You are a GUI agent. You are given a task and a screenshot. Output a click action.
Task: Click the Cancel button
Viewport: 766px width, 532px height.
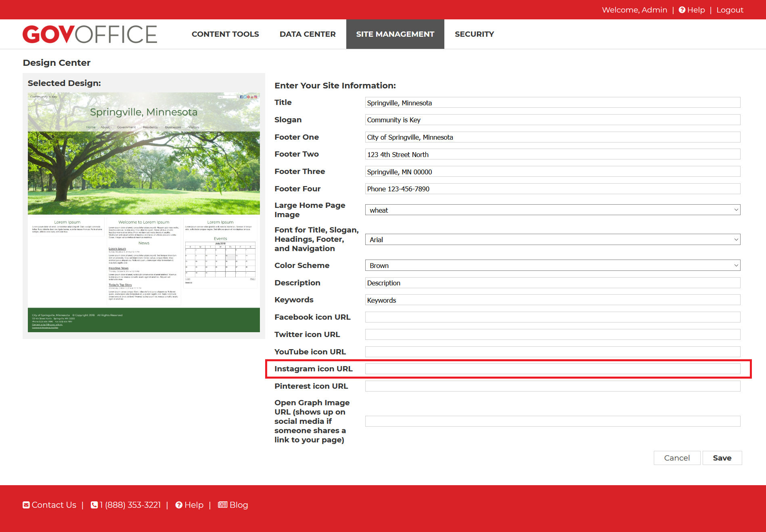[677, 458]
